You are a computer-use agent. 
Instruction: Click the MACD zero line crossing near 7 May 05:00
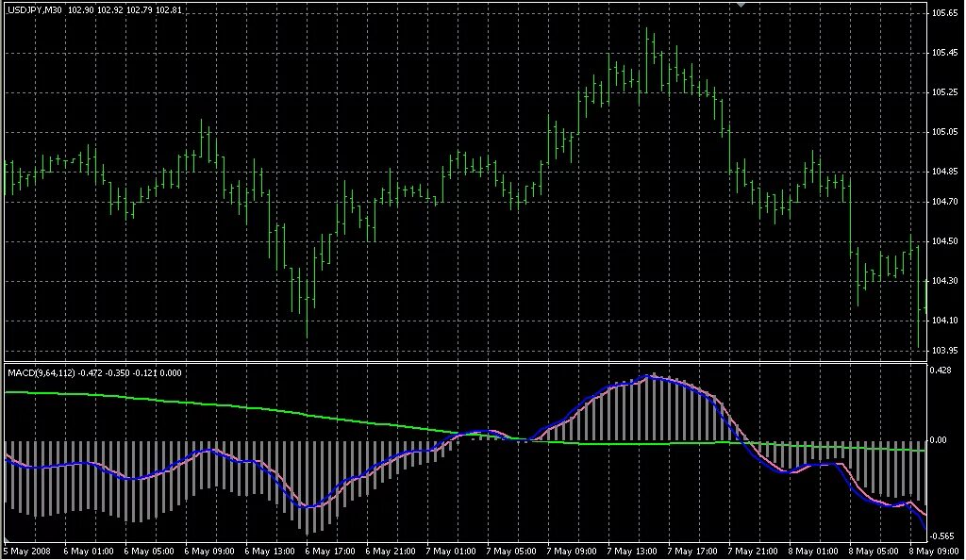[x=525, y=438]
